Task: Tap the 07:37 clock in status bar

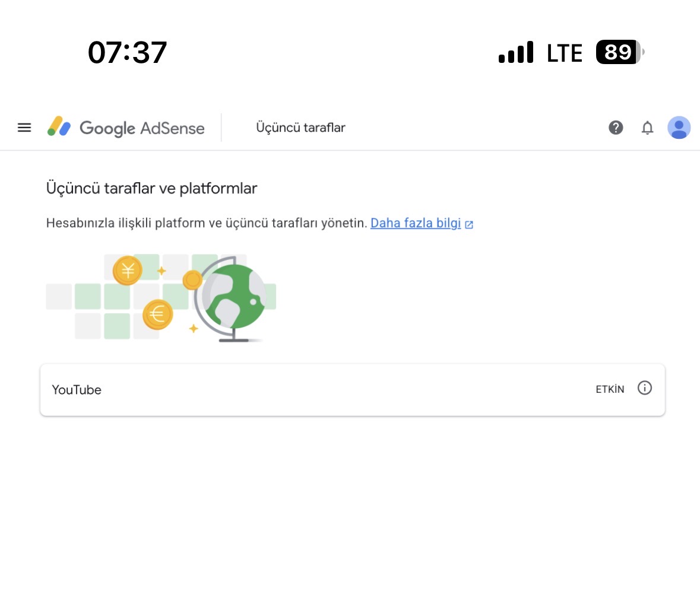Action: (127, 53)
